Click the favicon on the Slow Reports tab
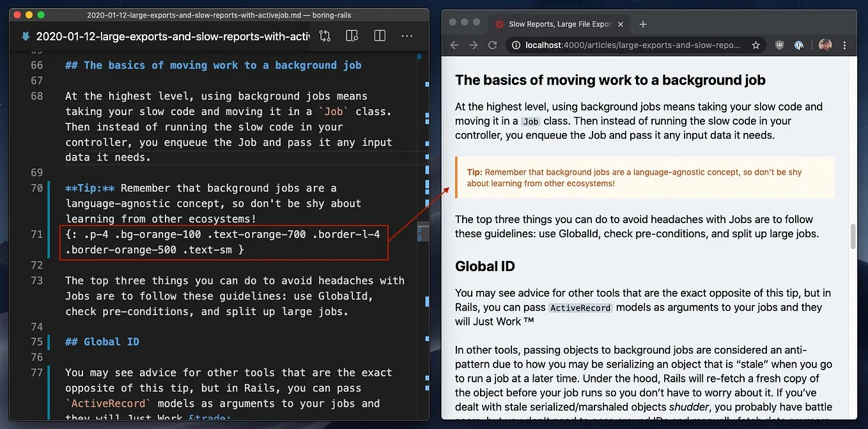The height and width of the screenshot is (429, 868). coord(499,24)
